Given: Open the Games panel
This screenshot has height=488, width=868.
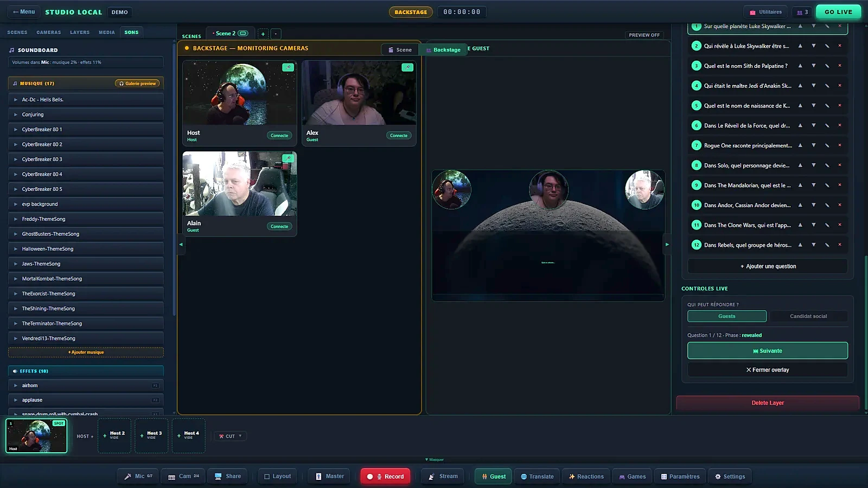Looking at the screenshot, I should 632,476.
